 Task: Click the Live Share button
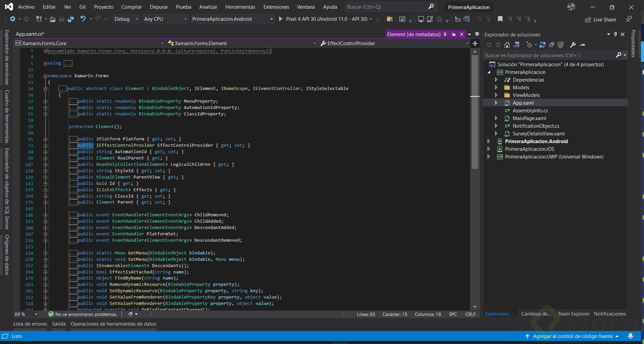[601, 20]
